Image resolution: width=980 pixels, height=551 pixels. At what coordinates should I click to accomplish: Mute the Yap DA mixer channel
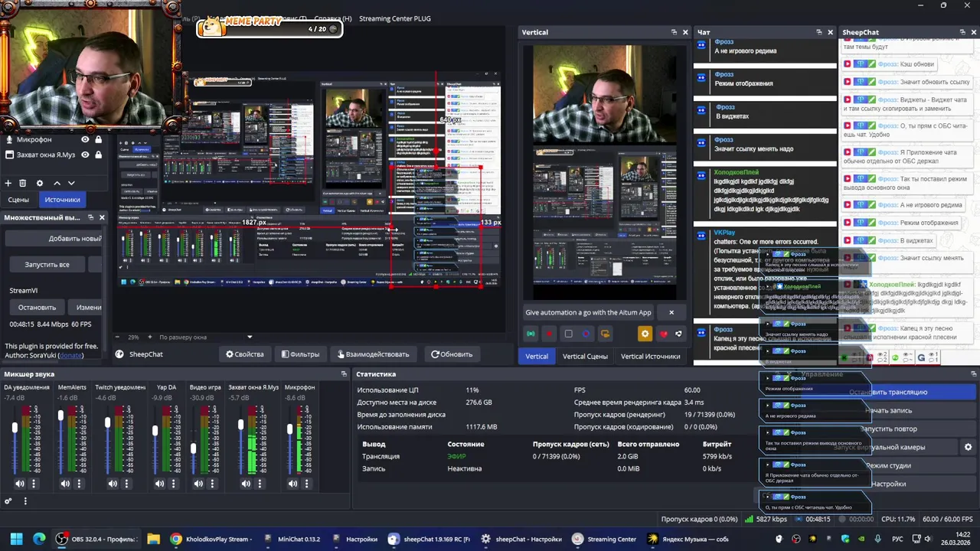(x=161, y=484)
